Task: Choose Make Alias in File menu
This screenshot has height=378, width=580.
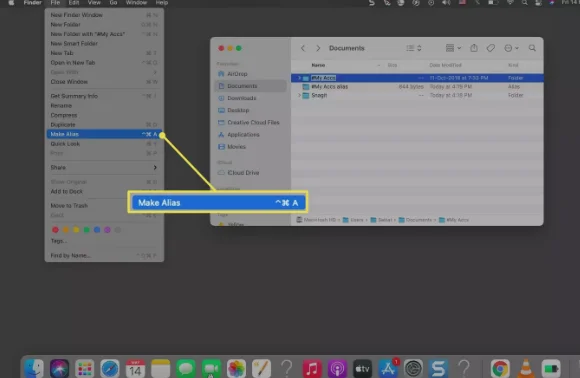Action: (104, 134)
